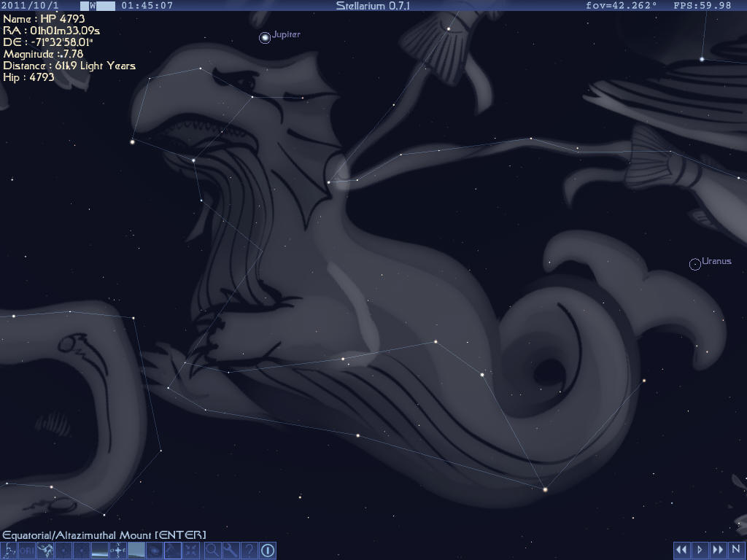Image resolution: width=747 pixels, height=560 pixels.
Task: Click the Uranus label text
Action: (x=716, y=261)
